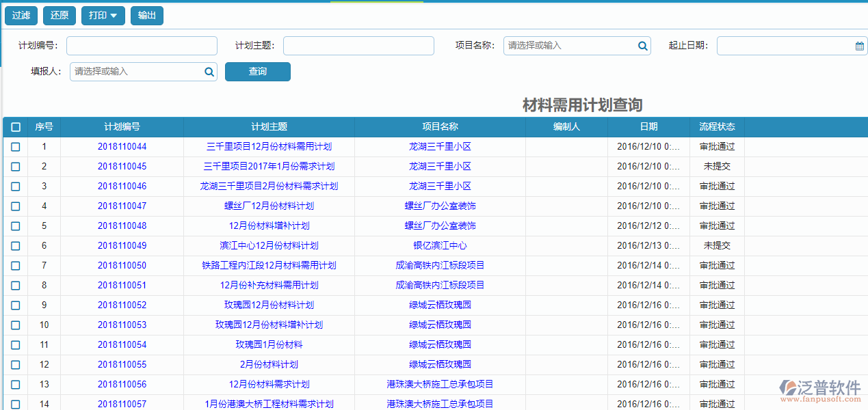Screen dimensions: 868x410
Task: Check the row checkbox for 滨江中心12月份材料计划
Action: tap(16, 245)
